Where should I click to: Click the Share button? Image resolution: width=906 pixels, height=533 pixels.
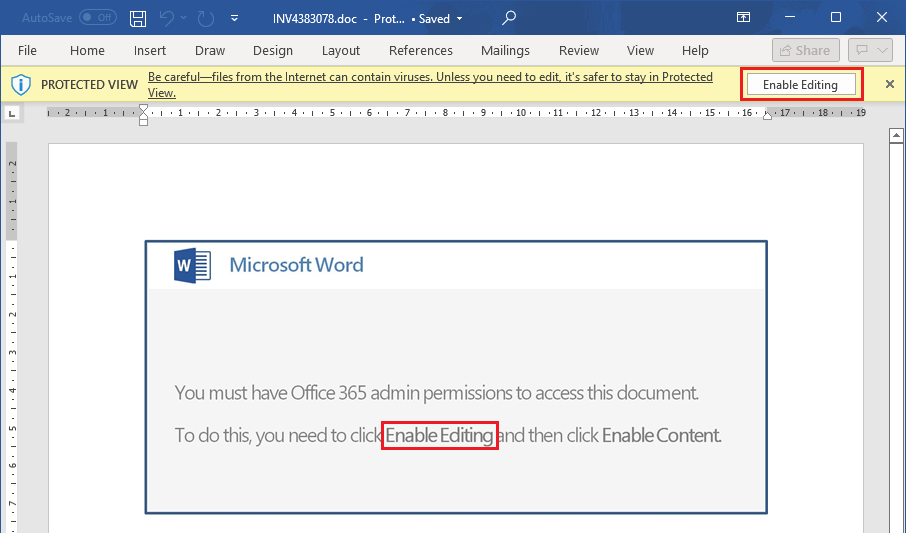point(805,50)
